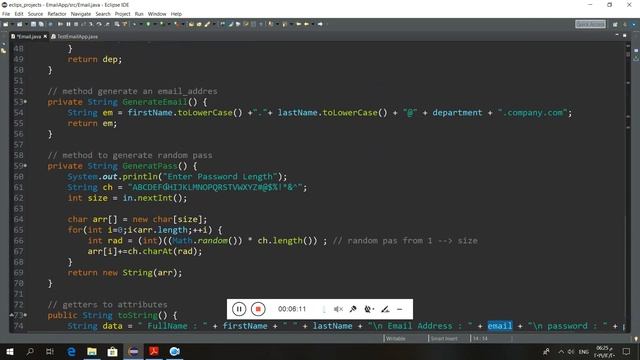
Task: Click the Suspend debug toolbar icon
Action: pos(68,24)
